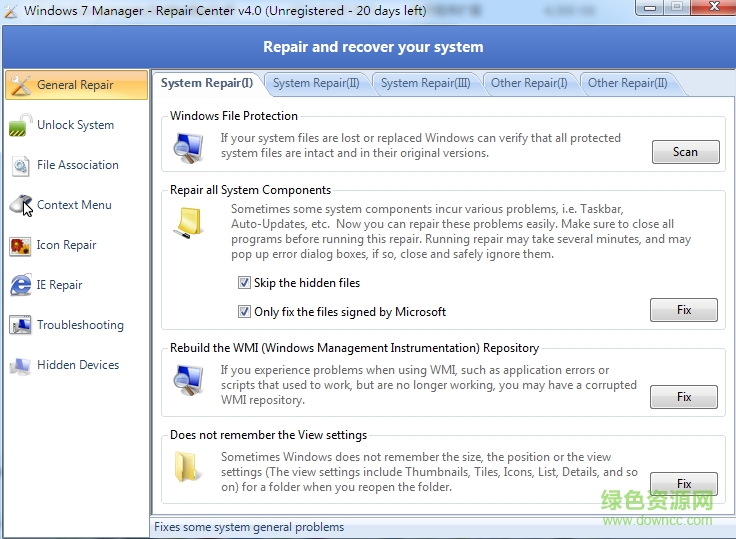The width and height of the screenshot is (736, 539).
Task: Click the Windows File Protection magnifier icon
Action: pyautogui.click(x=188, y=147)
